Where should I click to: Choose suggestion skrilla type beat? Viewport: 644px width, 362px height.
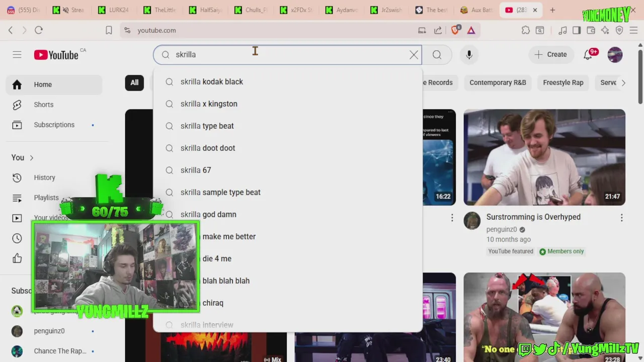pyautogui.click(x=288, y=126)
